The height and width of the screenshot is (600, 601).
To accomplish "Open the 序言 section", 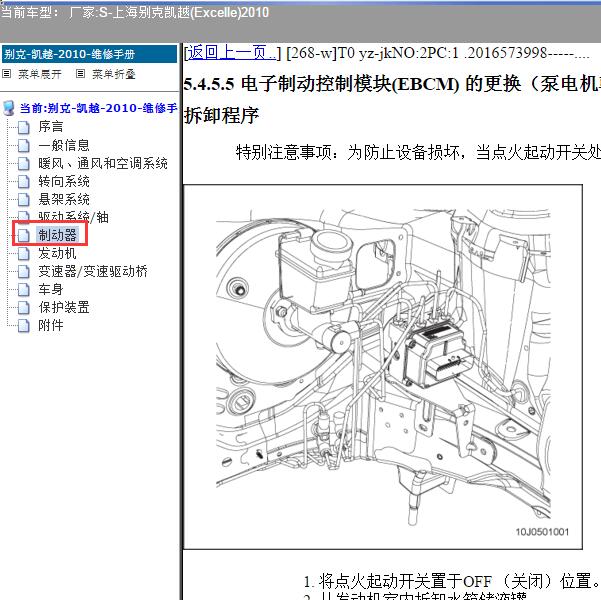I will [51, 127].
